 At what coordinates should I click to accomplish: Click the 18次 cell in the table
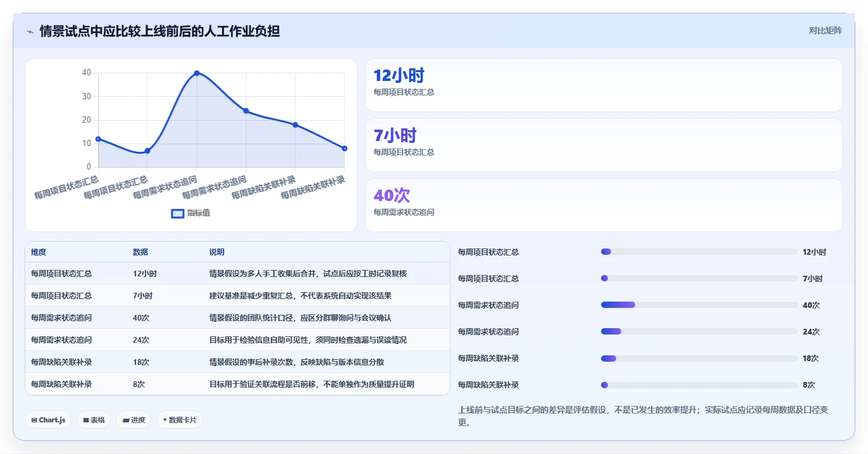pyautogui.click(x=141, y=362)
